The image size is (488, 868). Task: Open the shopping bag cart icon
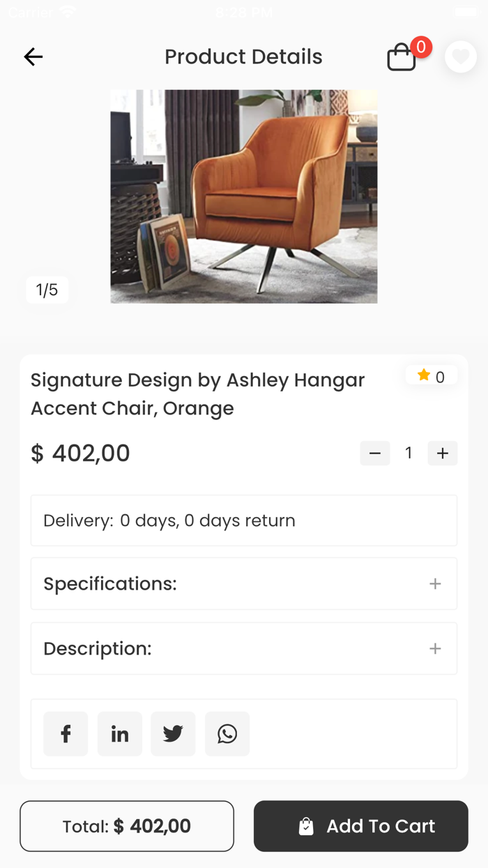coord(402,57)
